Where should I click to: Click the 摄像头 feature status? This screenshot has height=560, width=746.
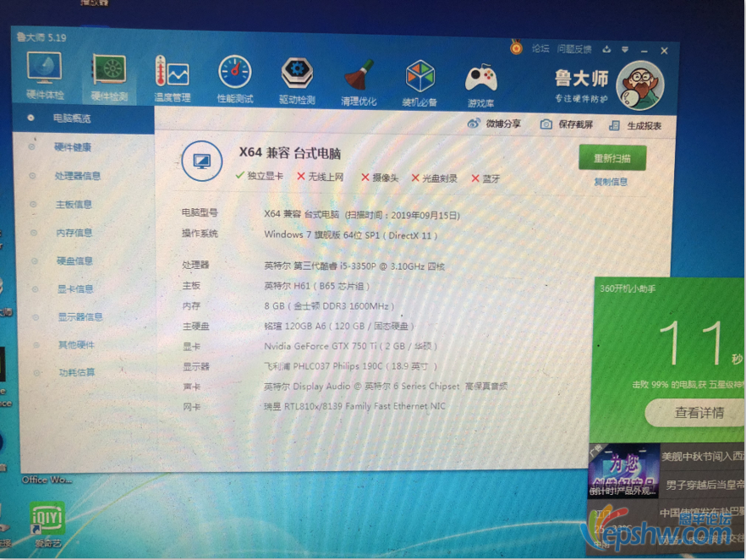[380, 178]
